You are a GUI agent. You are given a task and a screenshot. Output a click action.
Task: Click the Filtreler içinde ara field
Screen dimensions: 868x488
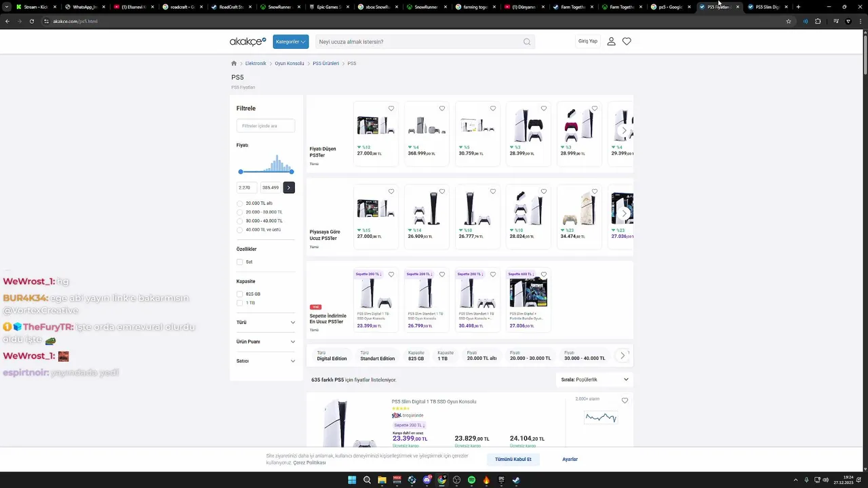coord(266,126)
